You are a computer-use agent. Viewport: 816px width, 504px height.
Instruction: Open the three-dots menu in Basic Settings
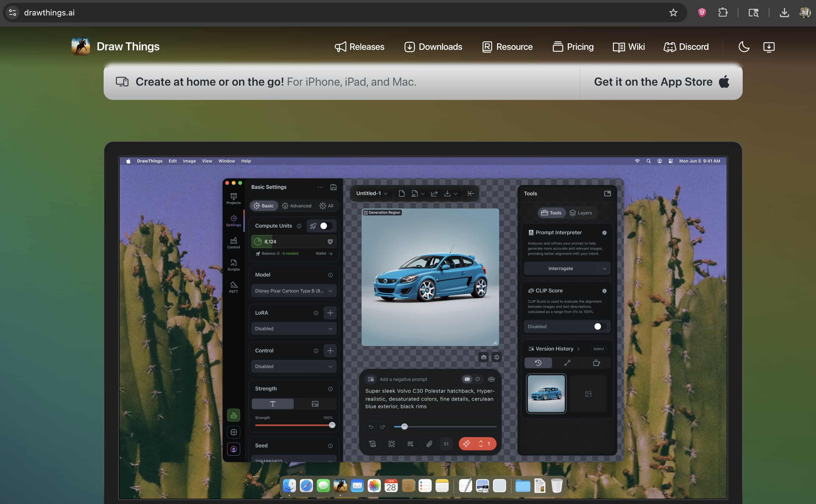pyautogui.click(x=320, y=187)
